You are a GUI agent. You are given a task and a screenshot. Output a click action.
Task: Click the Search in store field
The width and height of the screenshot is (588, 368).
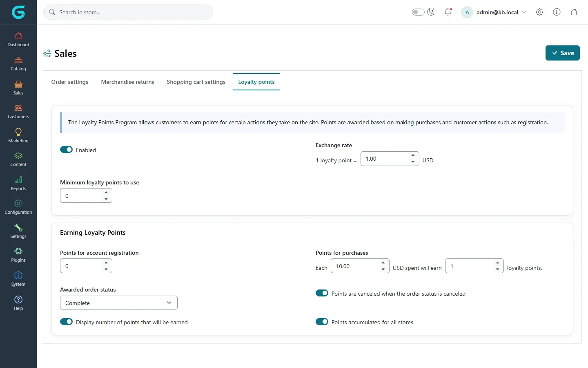tap(128, 12)
